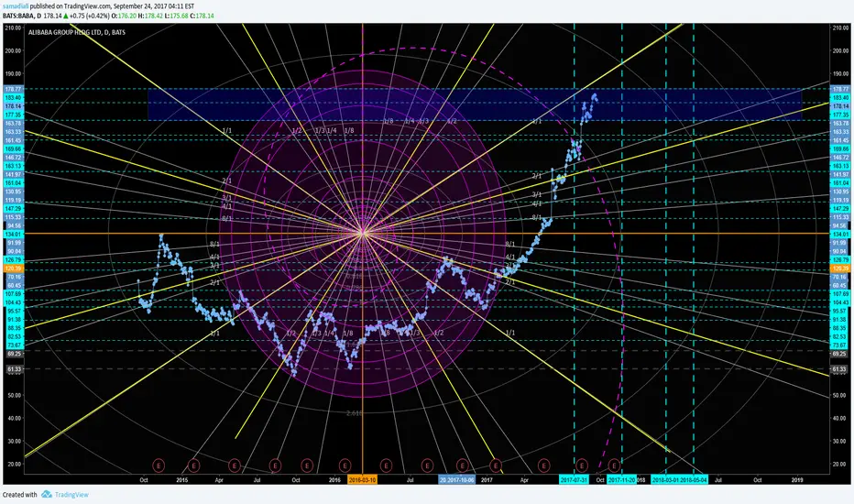The width and height of the screenshot is (854, 504).
Task: Click the 61.33 label on left price axis
Action: click(x=14, y=369)
